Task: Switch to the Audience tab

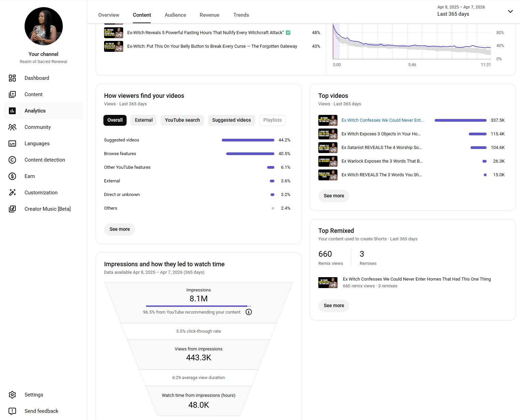Action: click(175, 15)
